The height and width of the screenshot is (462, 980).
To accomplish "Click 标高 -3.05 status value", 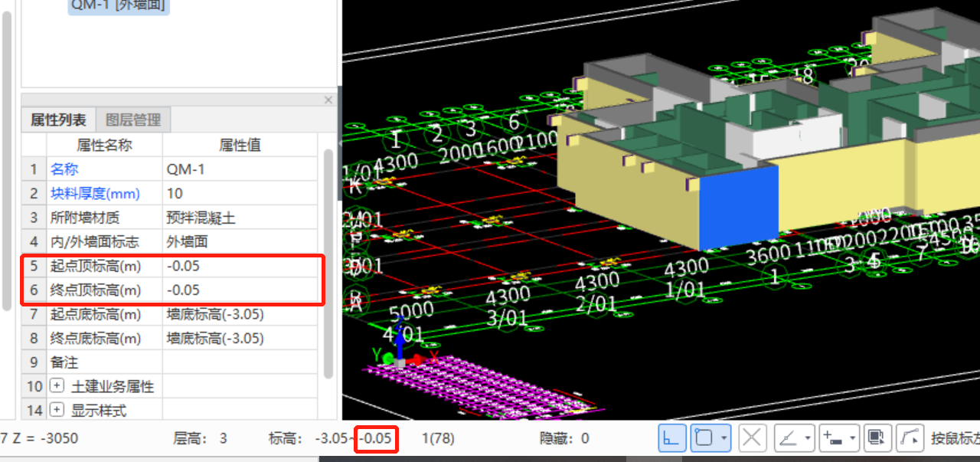I will 331,439.
